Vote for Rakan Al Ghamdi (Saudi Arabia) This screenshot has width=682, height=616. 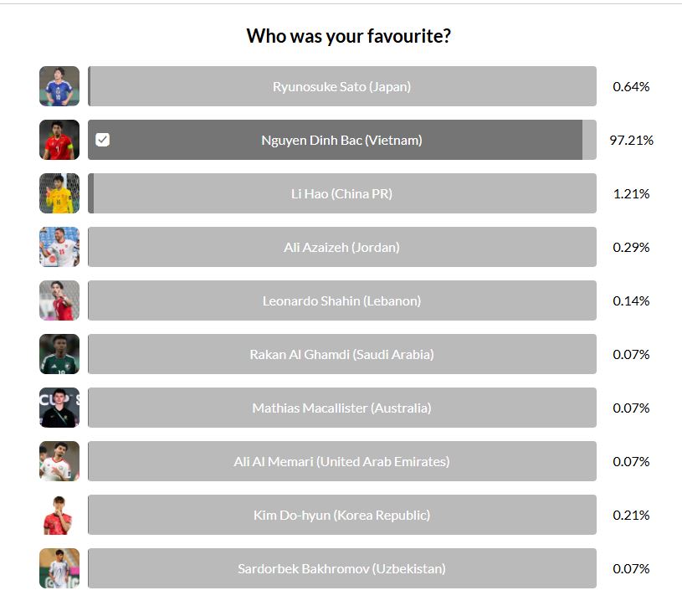pyautogui.click(x=341, y=354)
